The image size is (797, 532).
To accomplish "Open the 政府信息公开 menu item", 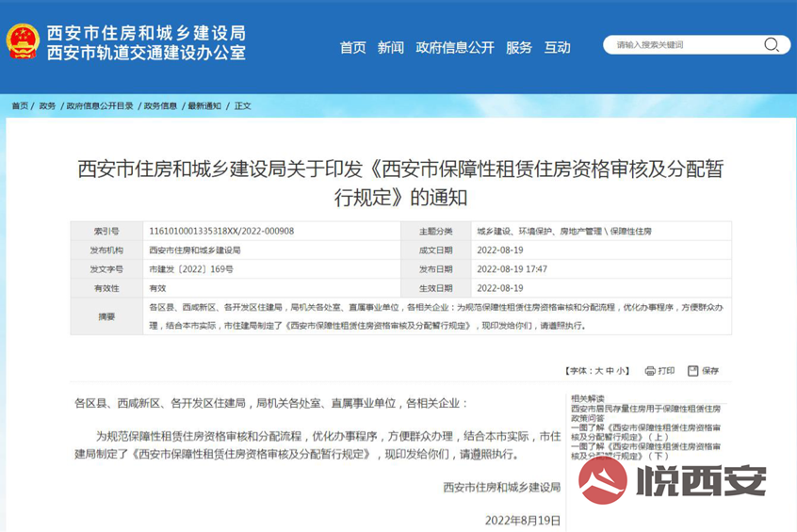I will [455, 47].
